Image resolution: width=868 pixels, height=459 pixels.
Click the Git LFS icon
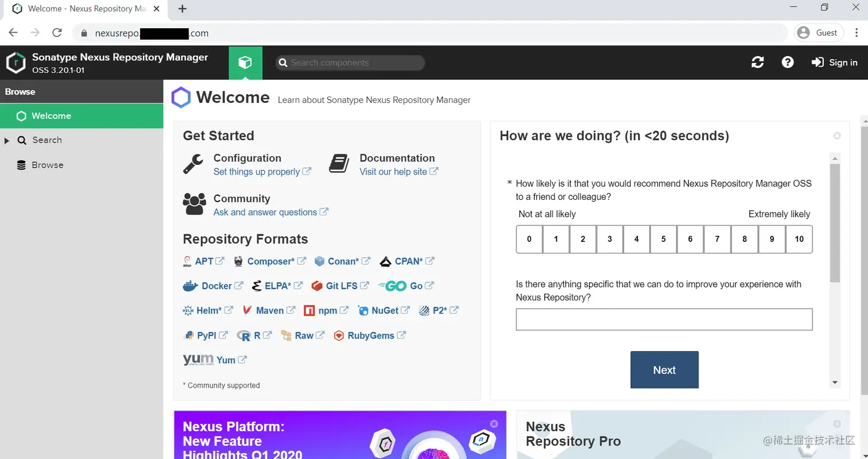tap(317, 286)
